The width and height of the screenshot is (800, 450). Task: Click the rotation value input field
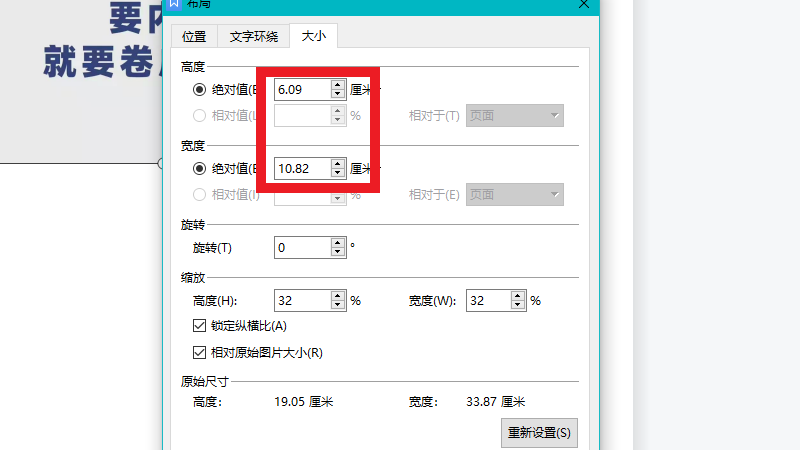302,247
